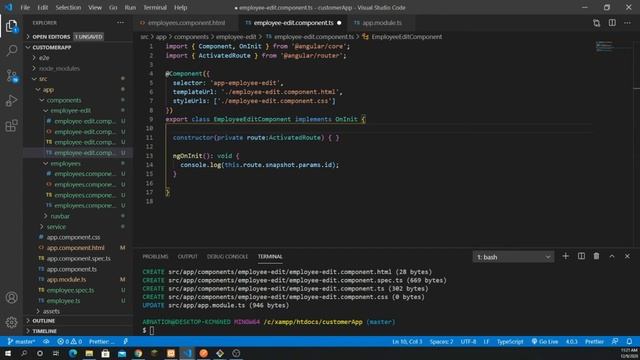The height and width of the screenshot is (360, 640).
Task: Open changes compare icon in editor toolbar
Action: tap(596, 23)
